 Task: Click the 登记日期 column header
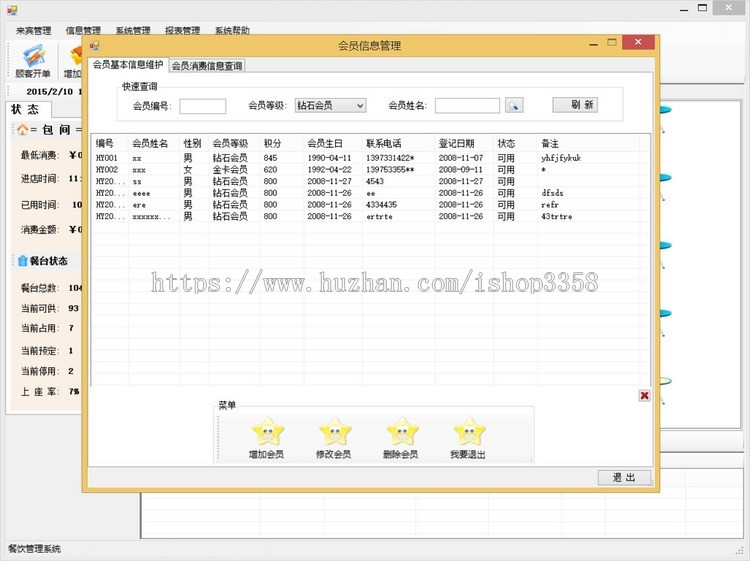(464, 143)
